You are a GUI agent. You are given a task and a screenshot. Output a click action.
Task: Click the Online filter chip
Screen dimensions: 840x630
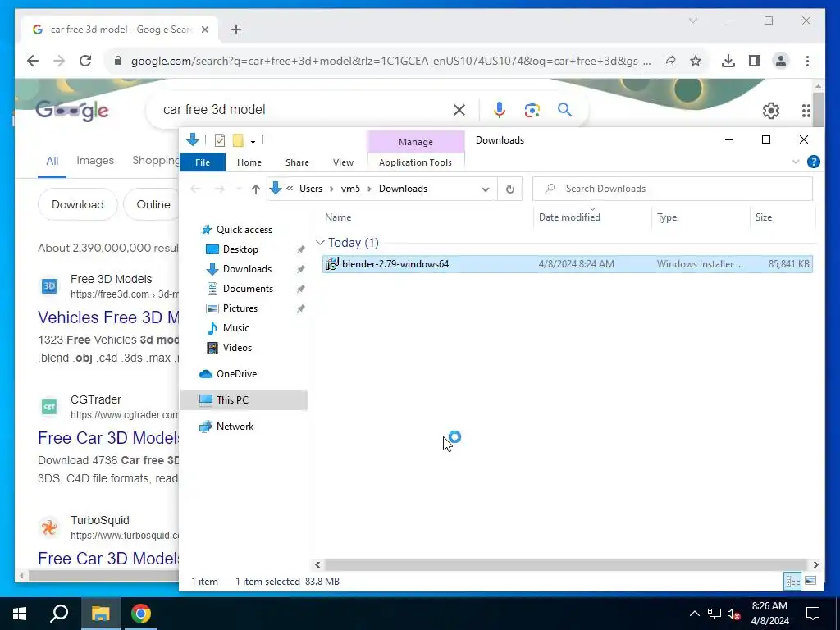pyautogui.click(x=152, y=204)
